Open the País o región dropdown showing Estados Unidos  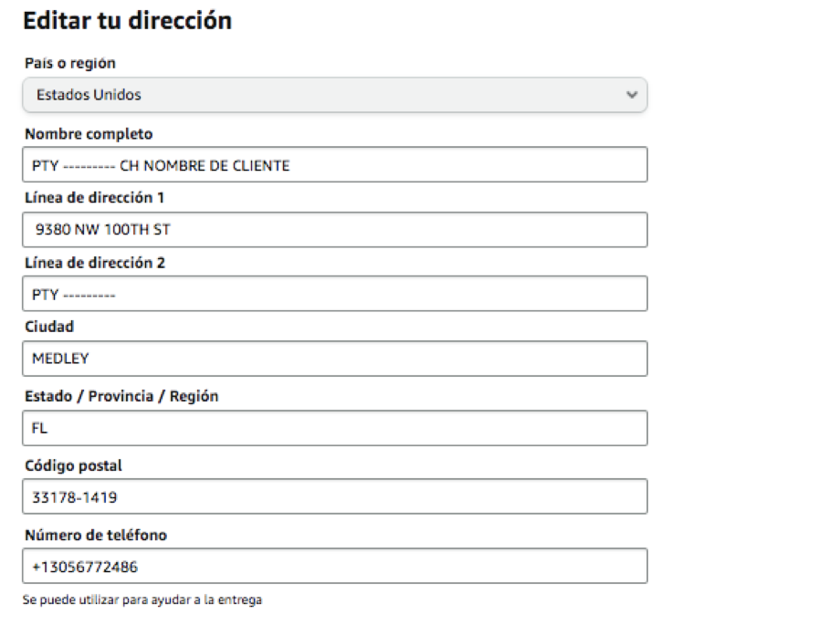[x=335, y=95]
